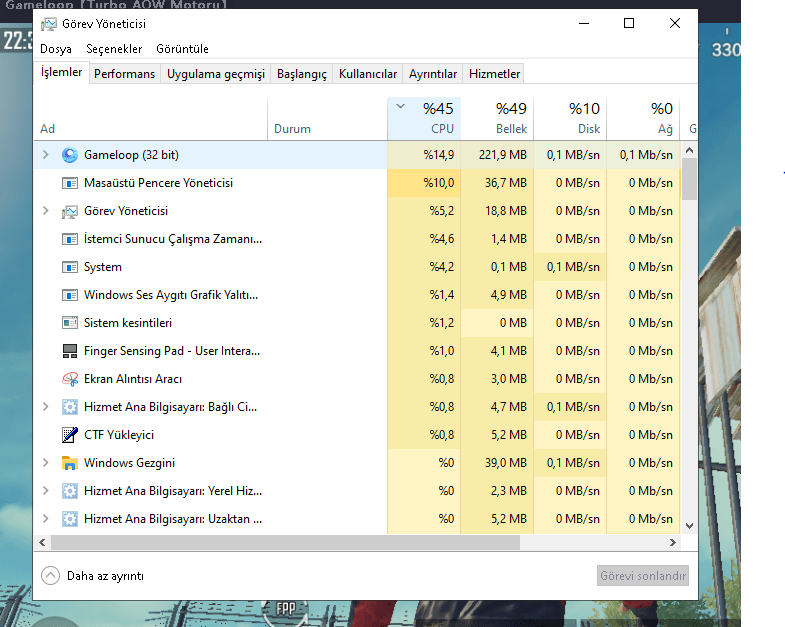Screen dimensions: 785x627
Task: Select CTF Yükleyici process name
Action: pyautogui.click(x=119, y=435)
